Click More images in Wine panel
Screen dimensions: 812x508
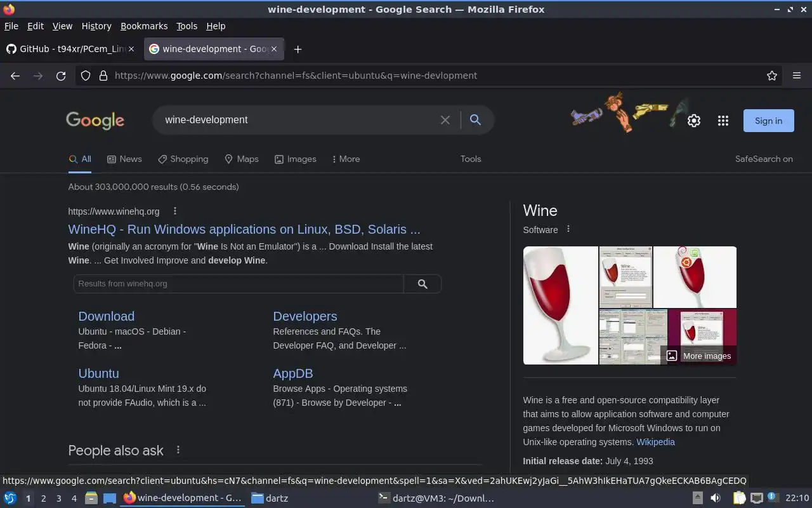(x=699, y=356)
